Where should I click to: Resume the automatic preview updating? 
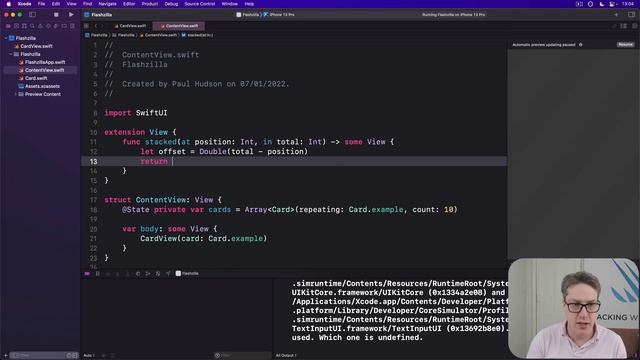tap(625, 44)
